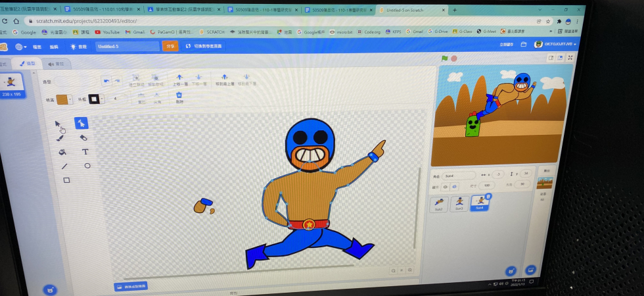Open the account username dropdown menu
This screenshot has height=296, width=644.
556,44
